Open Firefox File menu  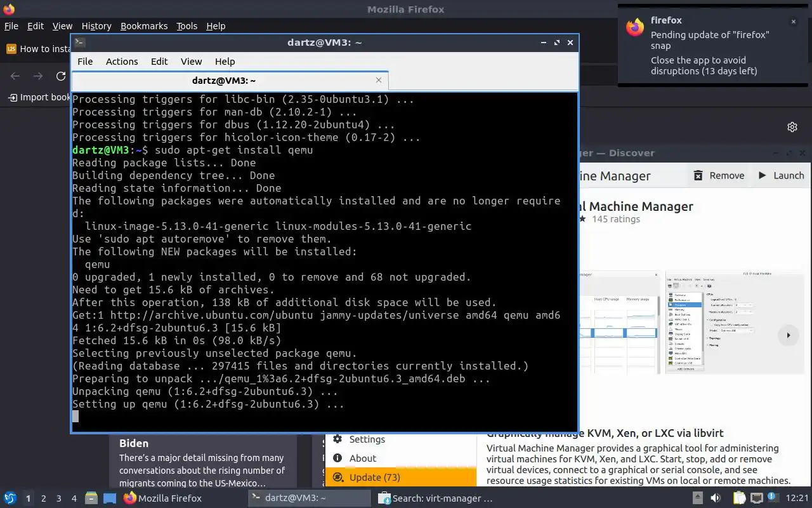[11, 26]
